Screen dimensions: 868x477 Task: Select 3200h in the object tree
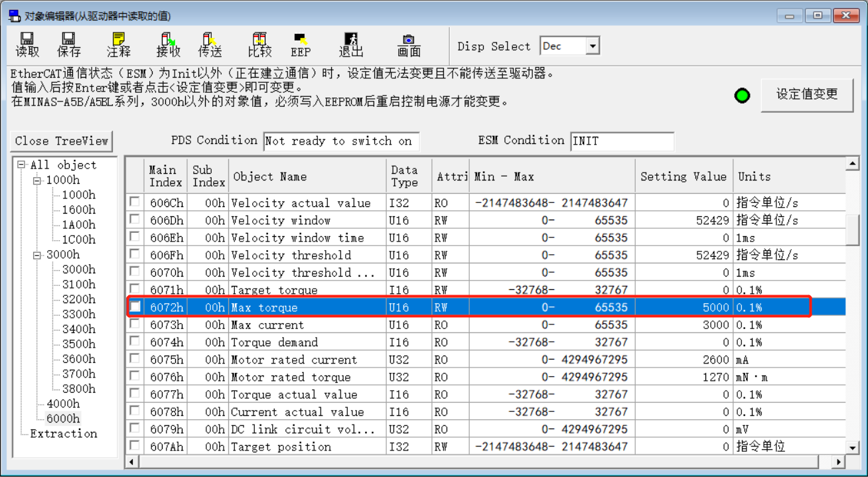coord(78,299)
